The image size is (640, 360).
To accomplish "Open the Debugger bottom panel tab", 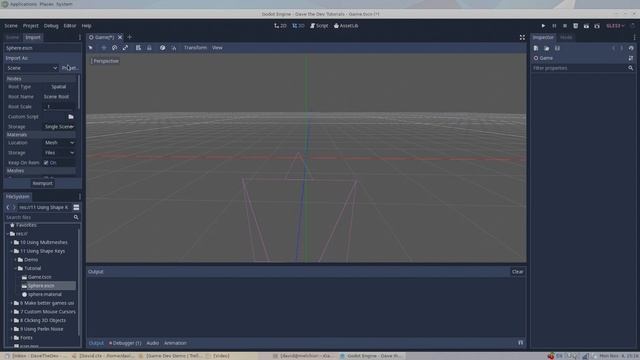I will [x=124, y=343].
